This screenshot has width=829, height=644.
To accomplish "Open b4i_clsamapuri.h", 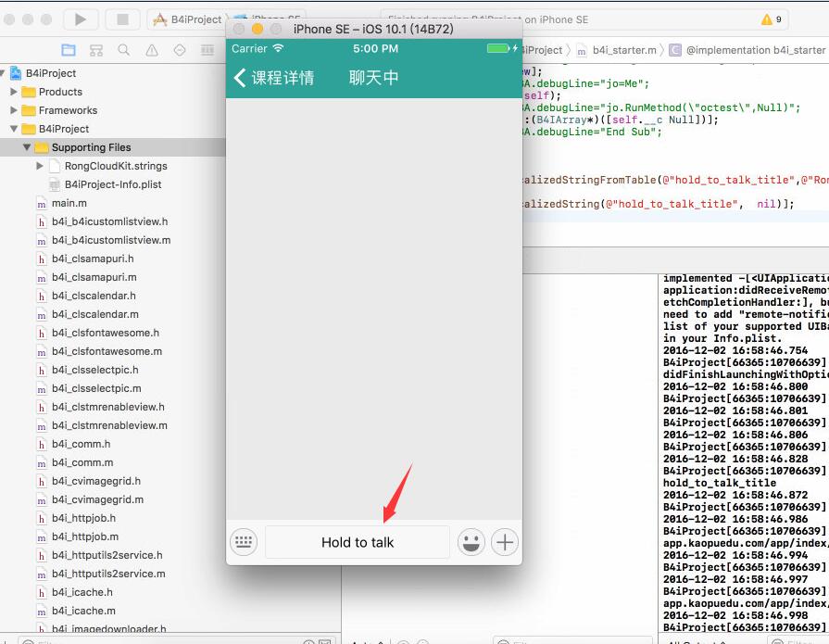I will tap(93, 259).
